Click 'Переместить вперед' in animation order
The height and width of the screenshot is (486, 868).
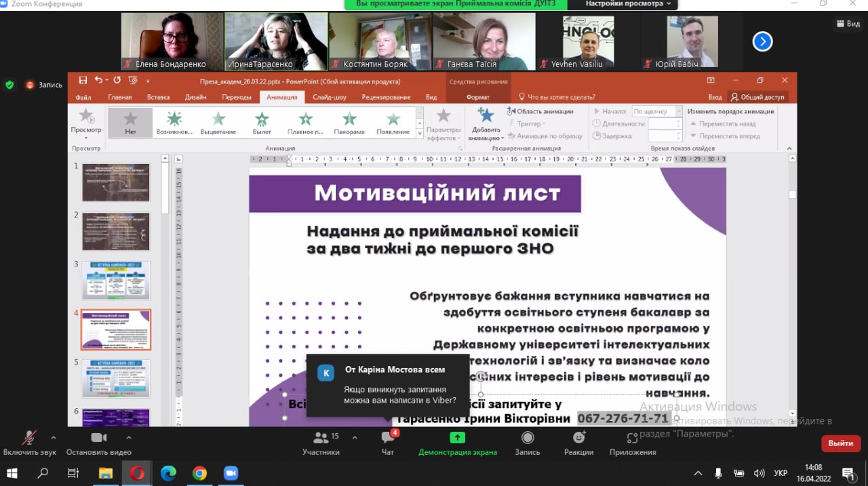[x=724, y=136]
